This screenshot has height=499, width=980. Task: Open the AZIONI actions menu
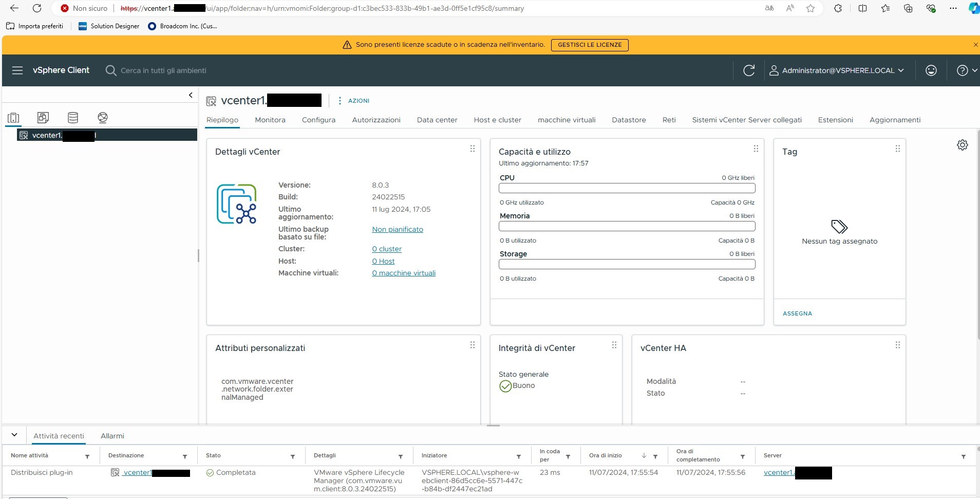pyautogui.click(x=353, y=101)
